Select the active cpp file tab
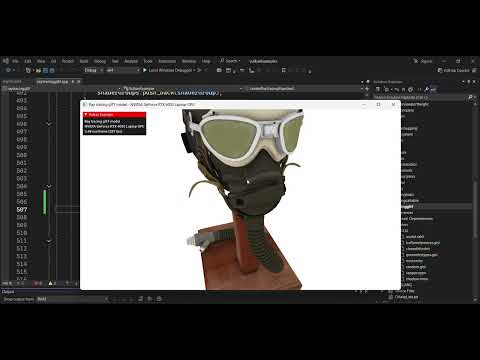 click(52, 82)
